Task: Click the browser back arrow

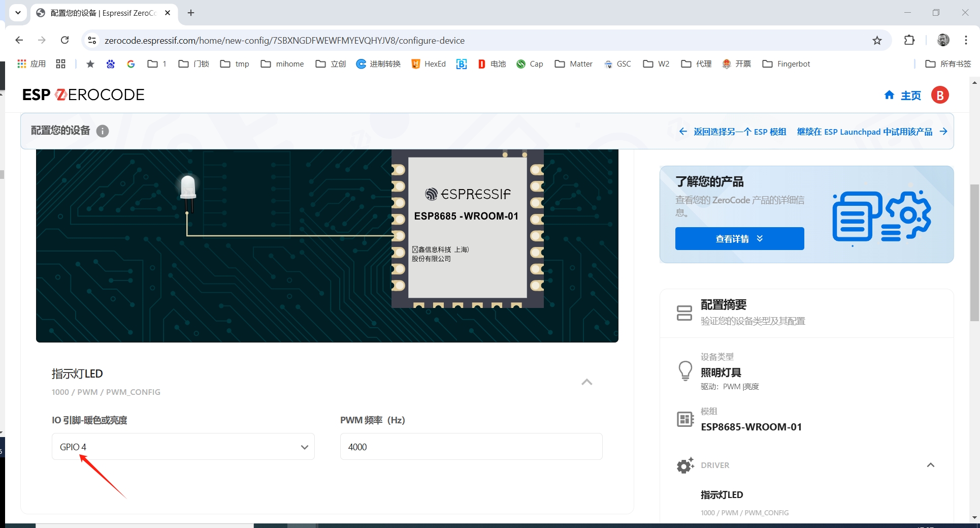Action: tap(19, 40)
